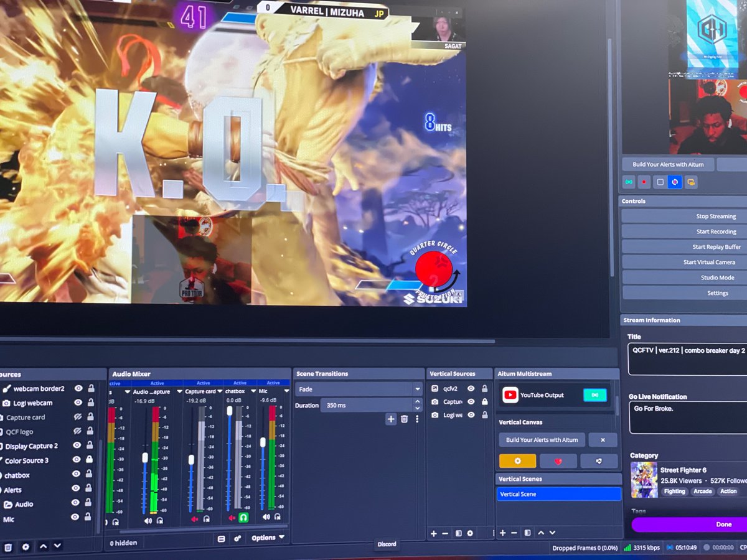Mute the Mic mixer channel

point(266,516)
